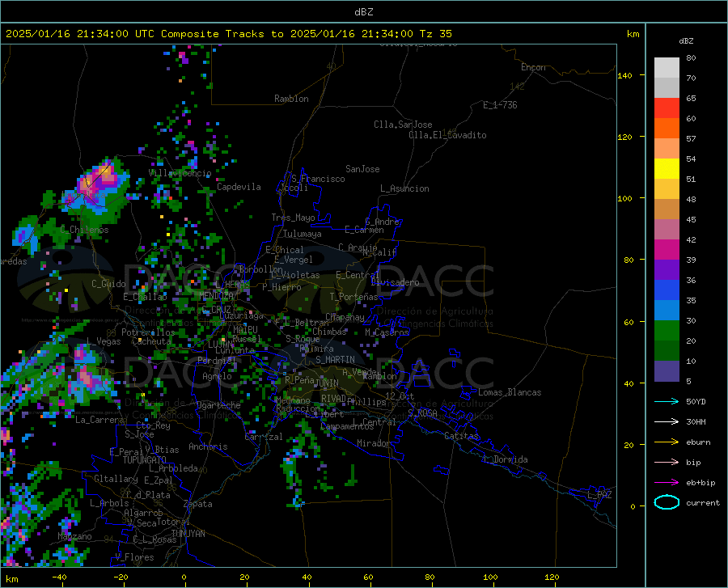
Task: Select the bright yellow swatch below 54 dBZ
Action: pos(667,169)
